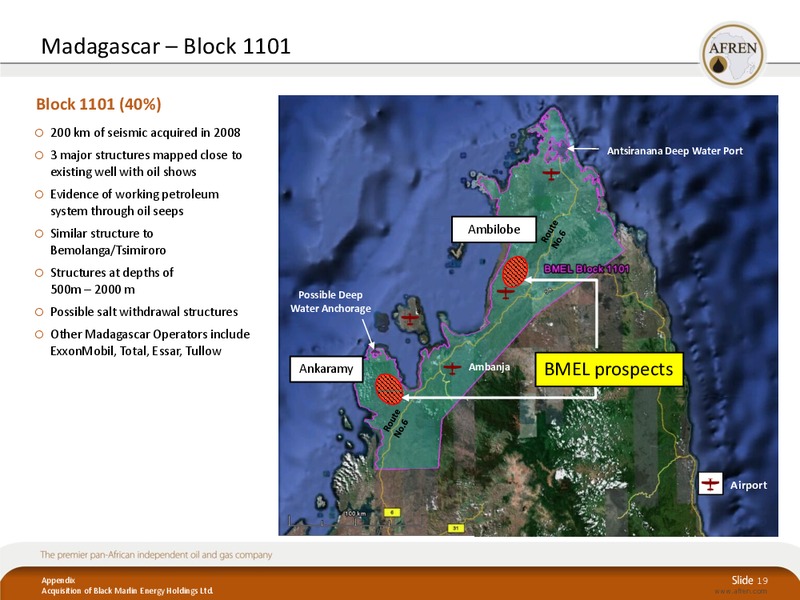Click the 100 km scale bar label

coord(355,513)
